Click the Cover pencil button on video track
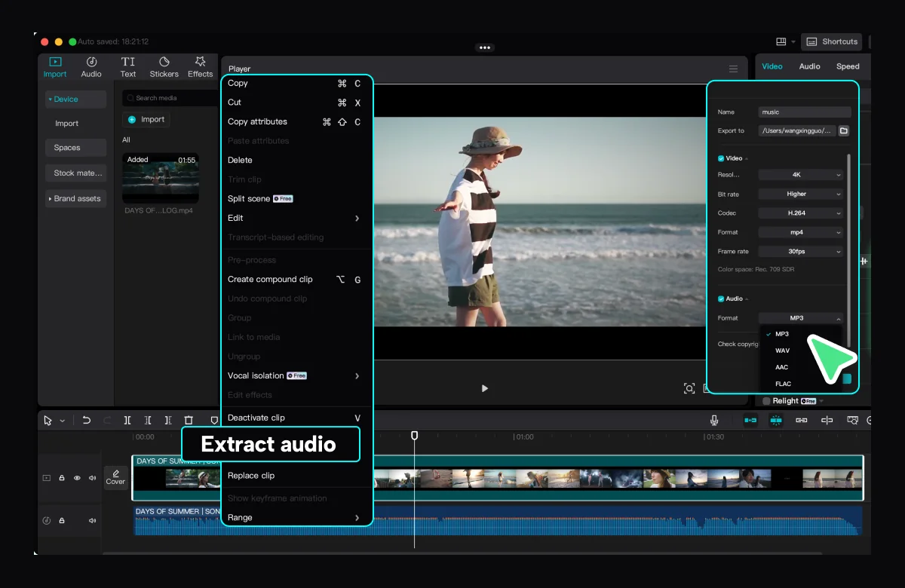This screenshot has height=588, width=905. point(115,477)
